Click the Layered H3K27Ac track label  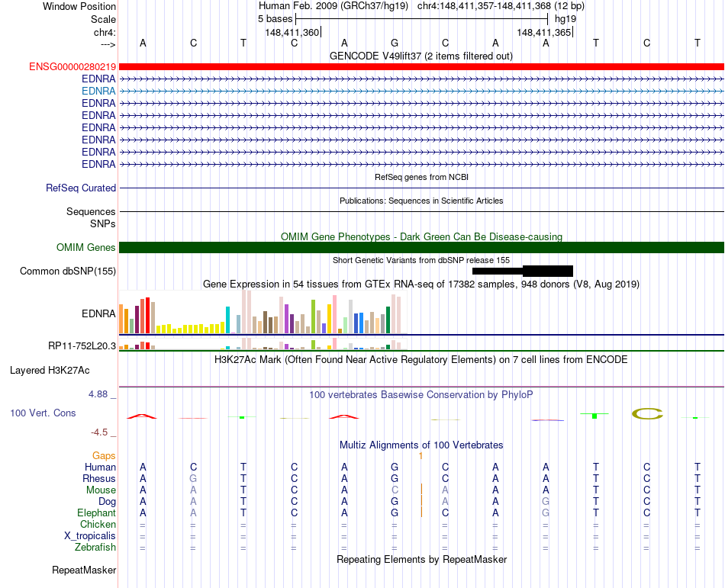(50, 371)
